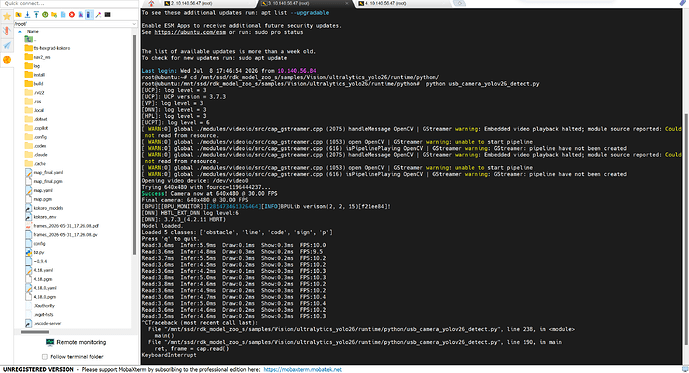
Task: Click the purple properties toolbar icon
Action: click(x=81, y=15)
